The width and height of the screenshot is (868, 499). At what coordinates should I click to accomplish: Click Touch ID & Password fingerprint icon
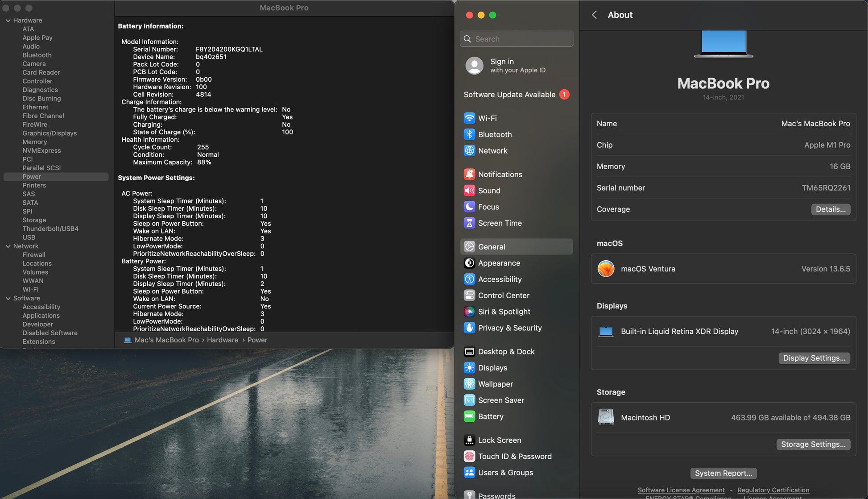469,456
